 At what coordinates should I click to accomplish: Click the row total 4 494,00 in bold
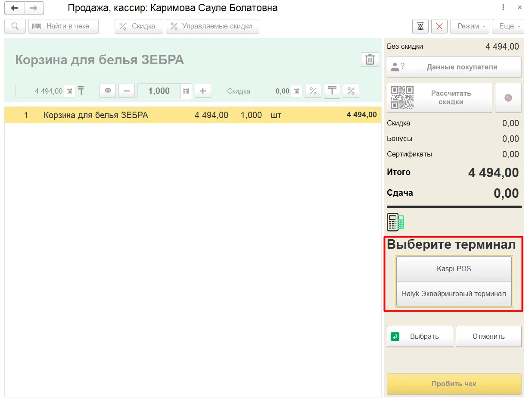point(362,115)
